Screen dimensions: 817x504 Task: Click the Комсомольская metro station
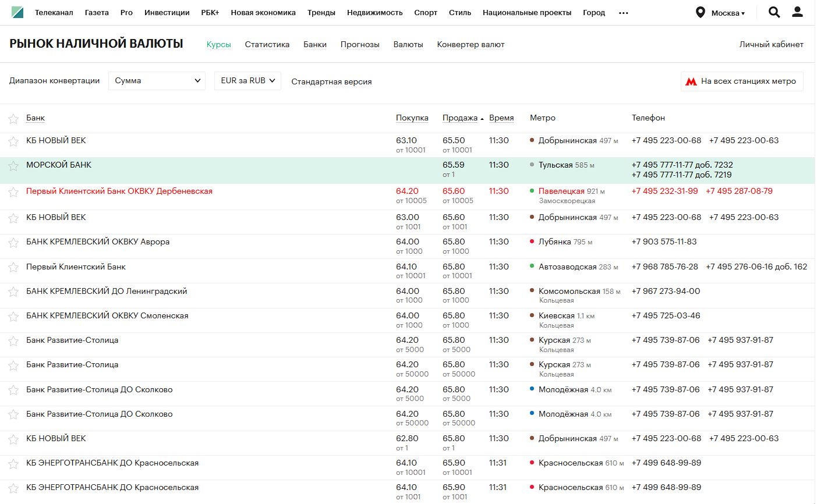(x=570, y=292)
